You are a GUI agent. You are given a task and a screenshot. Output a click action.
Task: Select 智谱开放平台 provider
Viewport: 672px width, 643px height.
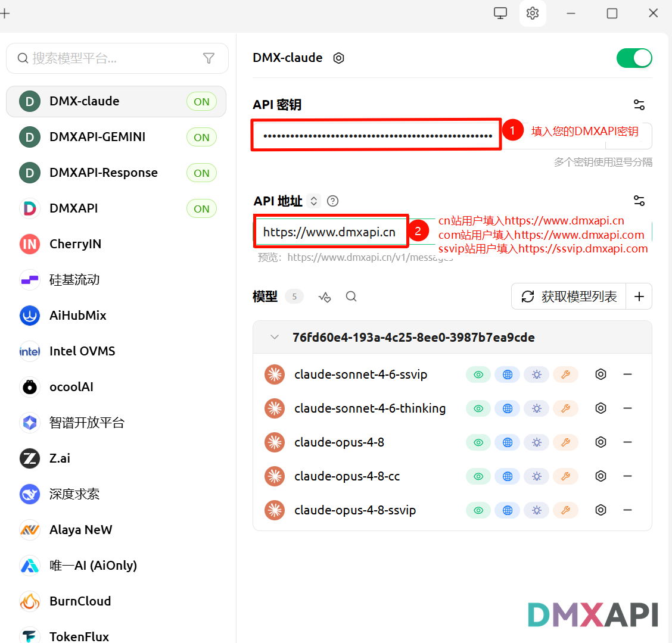pyautogui.click(x=116, y=423)
